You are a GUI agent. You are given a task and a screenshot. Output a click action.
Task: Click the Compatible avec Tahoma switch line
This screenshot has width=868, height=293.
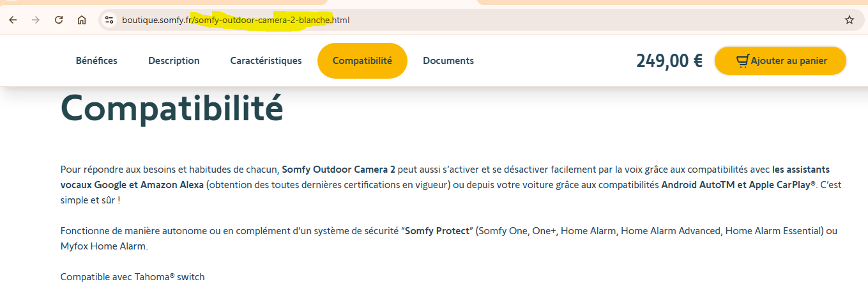click(132, 277)
